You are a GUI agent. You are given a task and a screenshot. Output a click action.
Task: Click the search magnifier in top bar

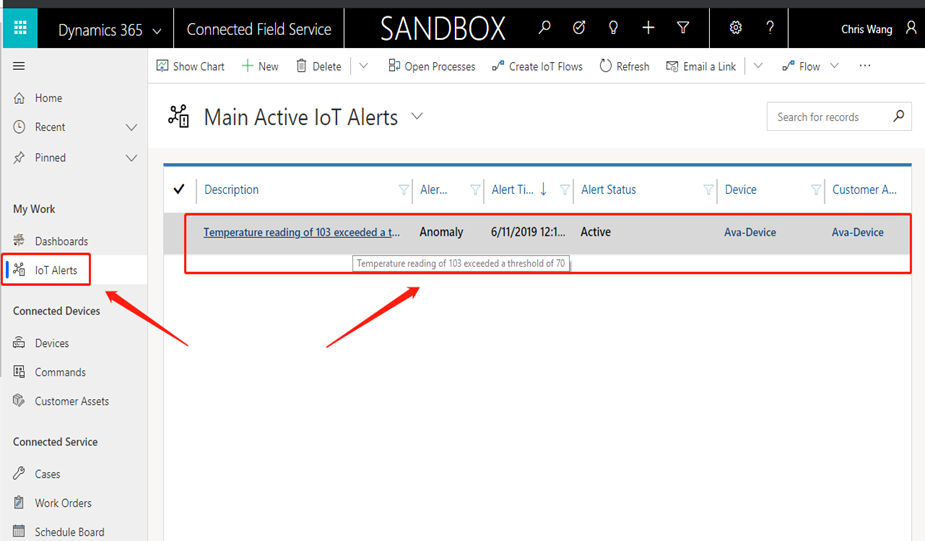544,27
